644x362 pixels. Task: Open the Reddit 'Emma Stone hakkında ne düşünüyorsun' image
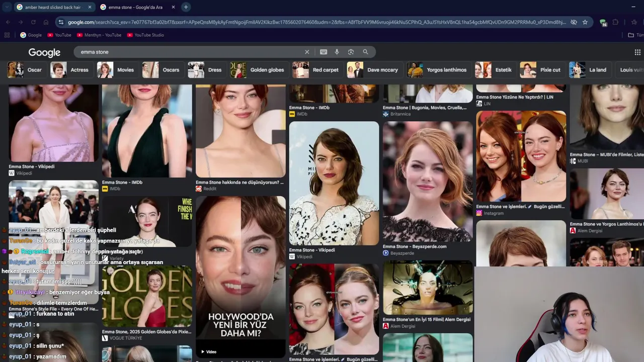point(240,131)
